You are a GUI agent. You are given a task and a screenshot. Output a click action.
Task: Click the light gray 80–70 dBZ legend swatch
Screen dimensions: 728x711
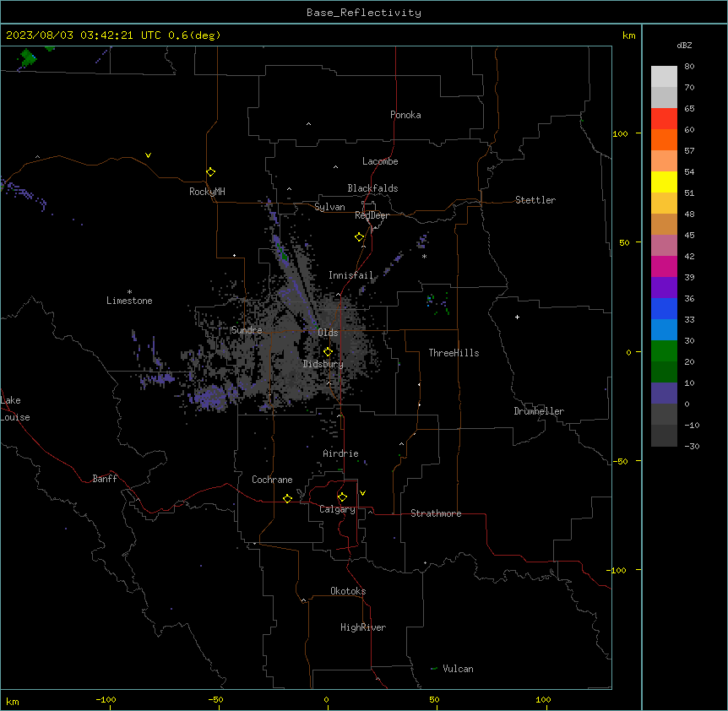tap(664, 77)
